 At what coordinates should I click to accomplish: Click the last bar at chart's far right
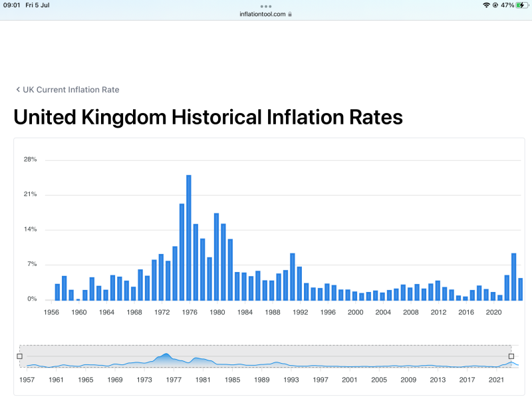(x=521, y=289)
